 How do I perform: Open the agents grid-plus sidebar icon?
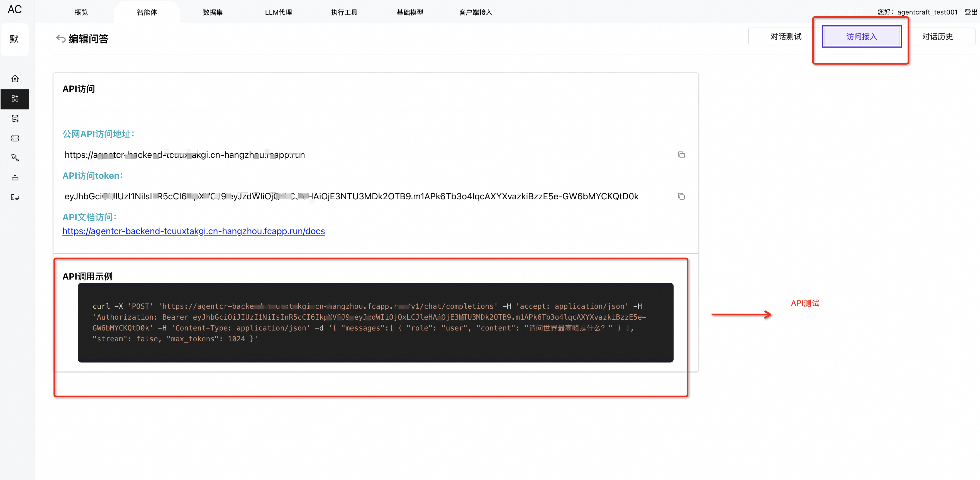pyautogui.click(x=15, y=99)
